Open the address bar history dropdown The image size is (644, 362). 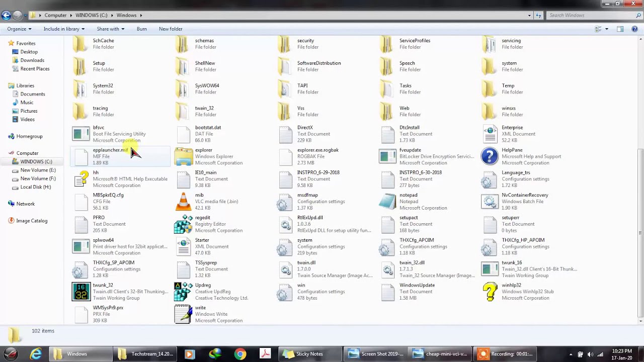(x=529, y=16)
